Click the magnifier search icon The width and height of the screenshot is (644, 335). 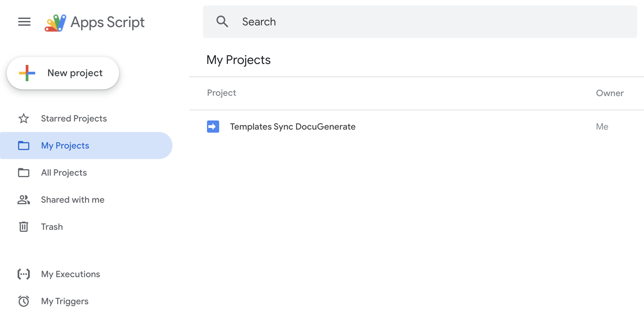[222, 22]
